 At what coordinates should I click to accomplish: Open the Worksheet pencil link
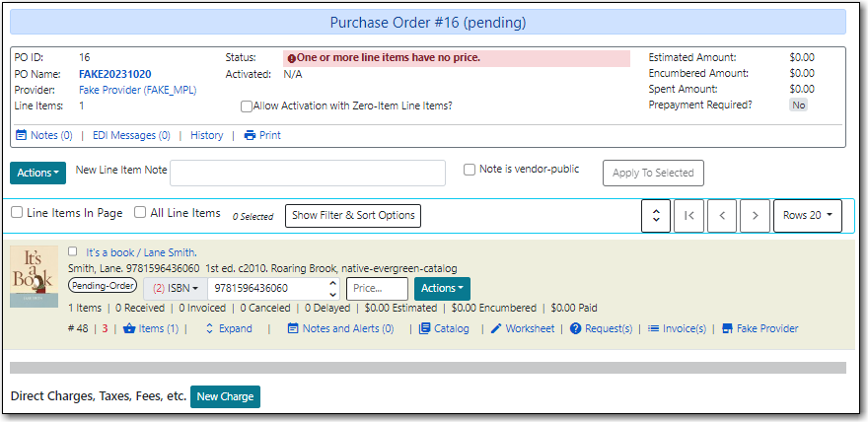click(x=523, y=328)
